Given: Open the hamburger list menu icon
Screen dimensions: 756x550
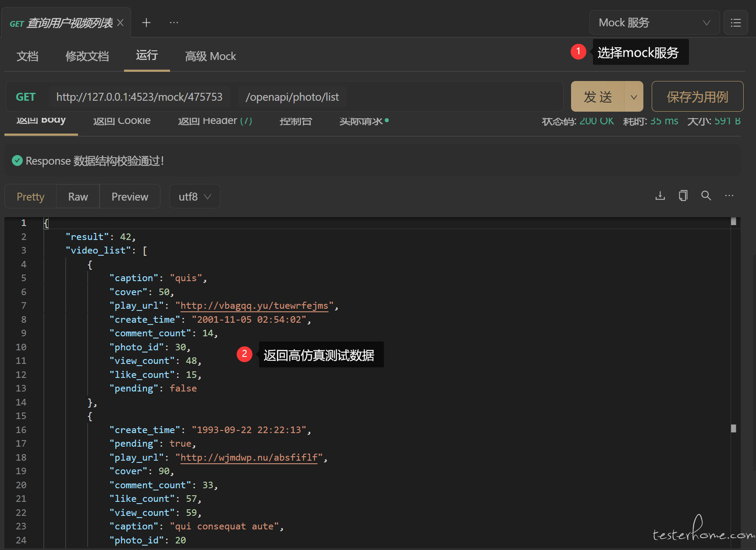Looking at the screenshot, I should point(736,23).
